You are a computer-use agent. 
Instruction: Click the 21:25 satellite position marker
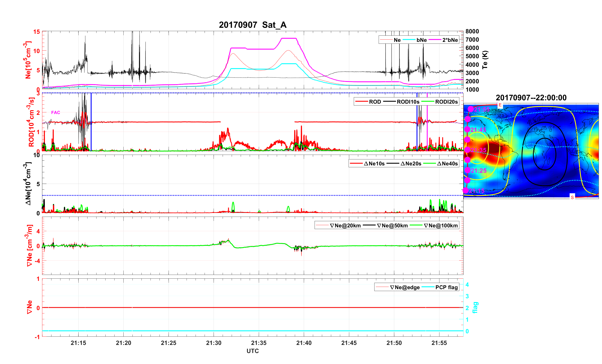(467, 170)
